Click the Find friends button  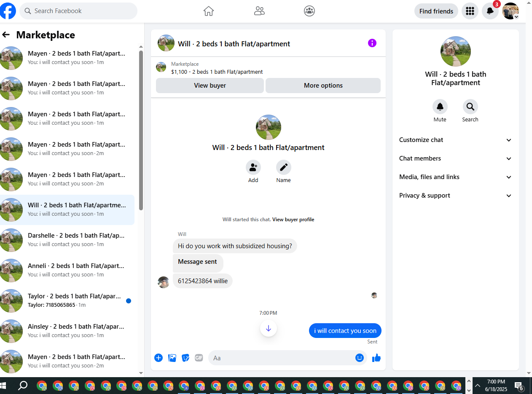click(436, 11)
